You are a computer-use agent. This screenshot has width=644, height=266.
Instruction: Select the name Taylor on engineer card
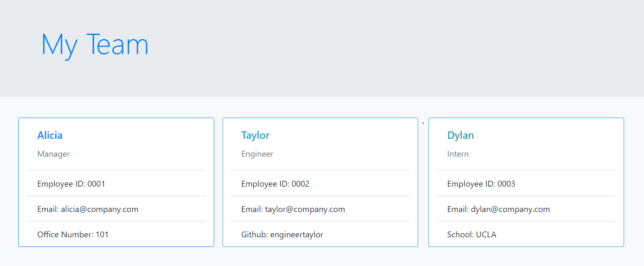pos(255,135)
